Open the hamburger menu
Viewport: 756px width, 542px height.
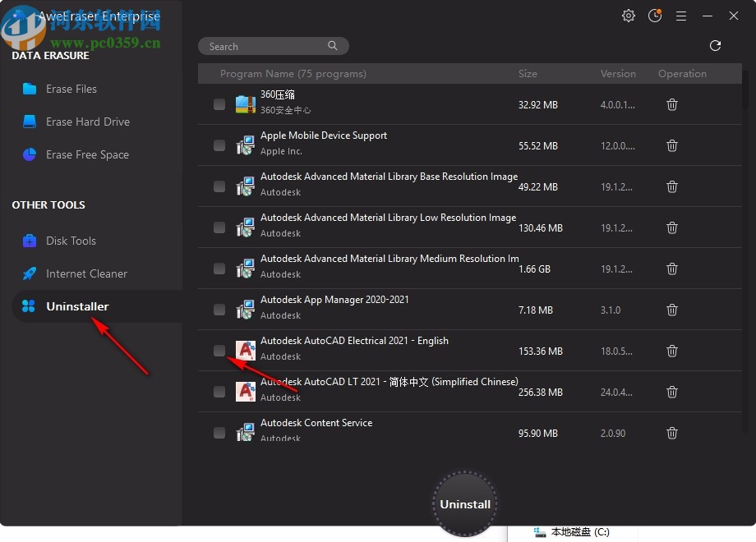point(681,16)
